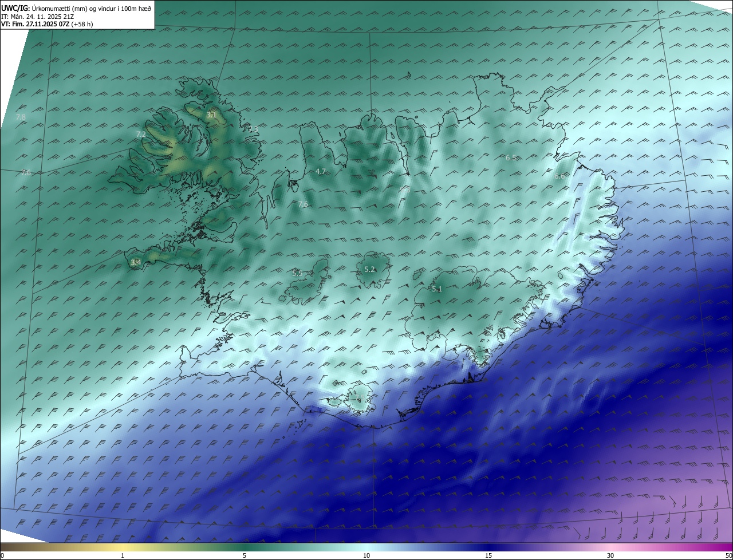Click the colorbar label 1
This screenshot has height=560, width=733.
(123, 555)
